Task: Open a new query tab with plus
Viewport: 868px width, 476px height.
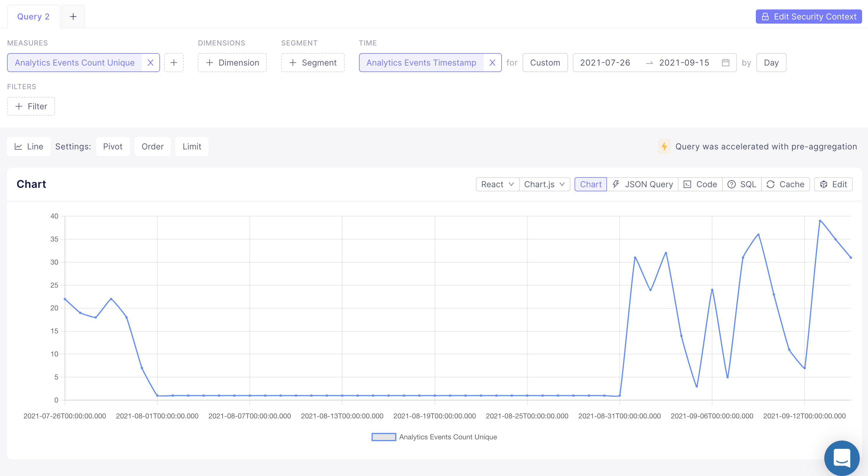Action: coord(73,17)
